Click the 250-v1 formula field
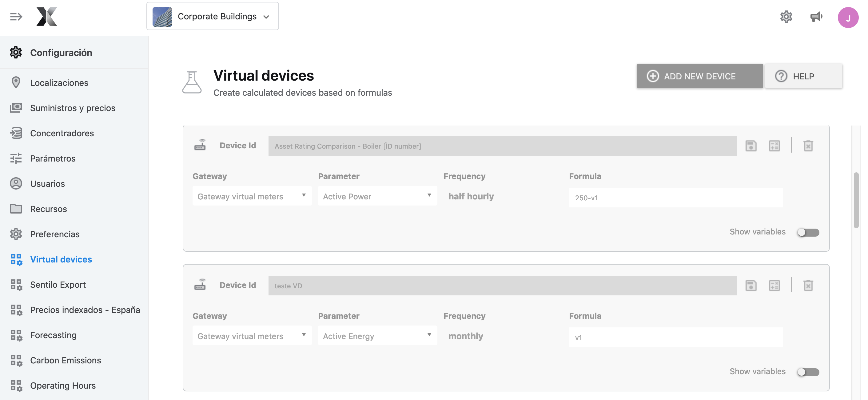 [675, 198]
